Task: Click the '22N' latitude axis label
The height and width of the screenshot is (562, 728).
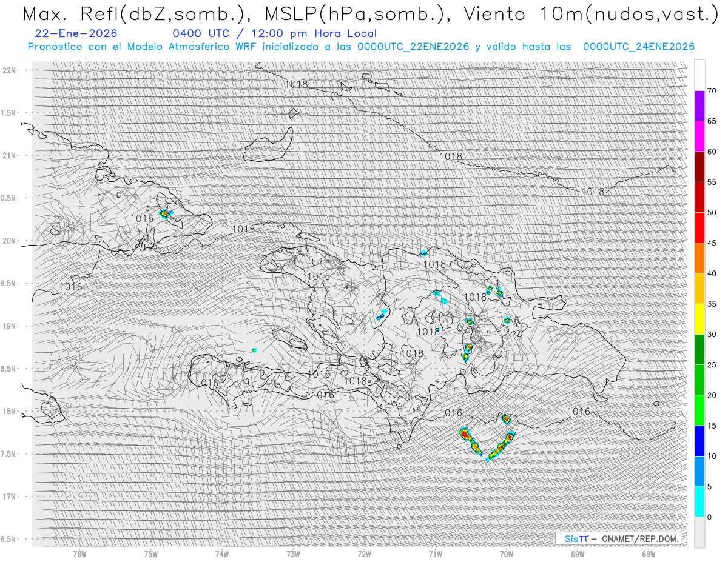Action: [x=10, y=70]
